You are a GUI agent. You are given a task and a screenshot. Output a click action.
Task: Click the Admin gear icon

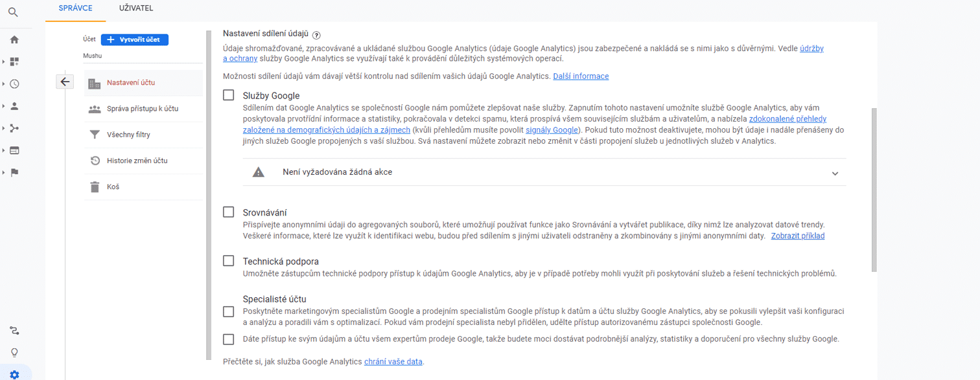point(14,374)
